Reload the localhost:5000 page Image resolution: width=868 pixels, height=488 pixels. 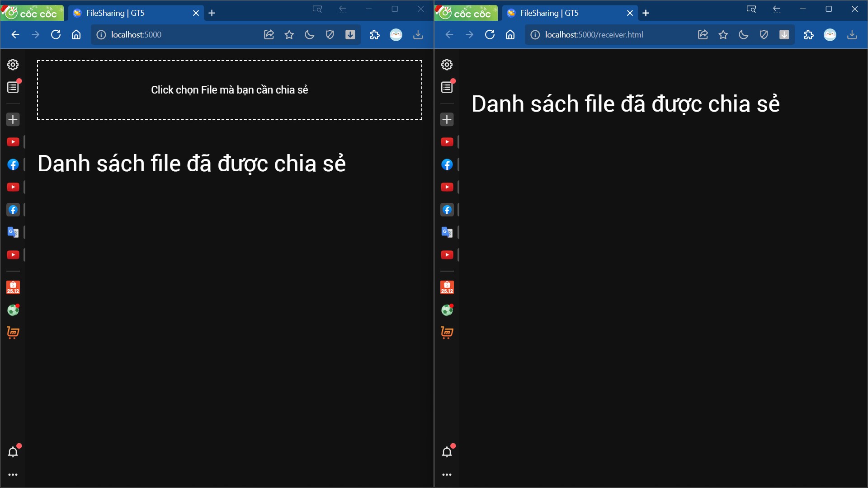[56, 35]
